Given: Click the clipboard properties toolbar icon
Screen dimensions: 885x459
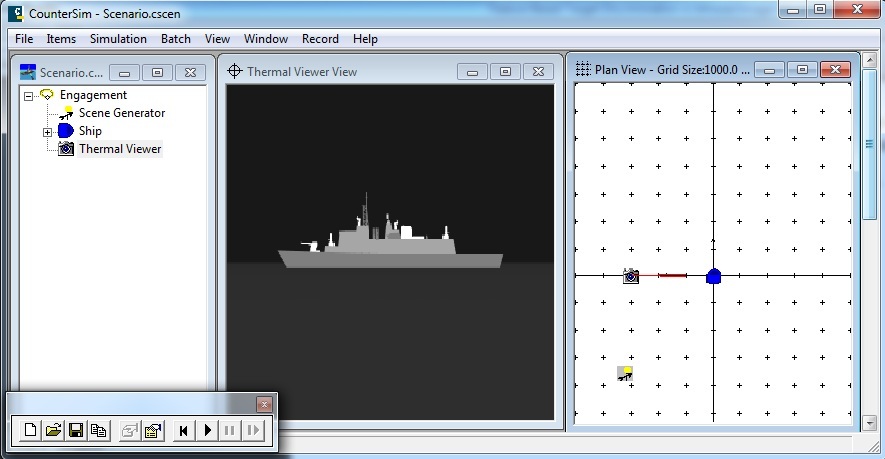Looking at the screenshot, I should coord(153,431).
